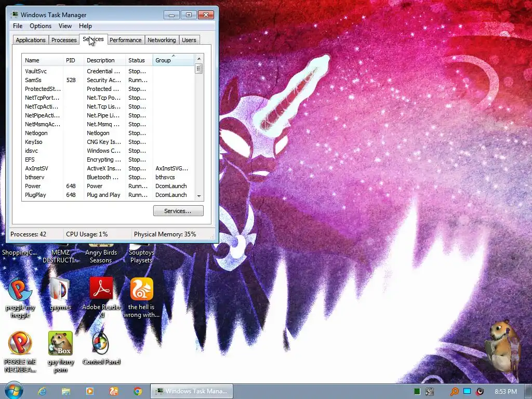The width and height of the screenshot is (532, 399).
Task: Select the 'NetTcpPort...' service row
Action: (x=108, y=98)
